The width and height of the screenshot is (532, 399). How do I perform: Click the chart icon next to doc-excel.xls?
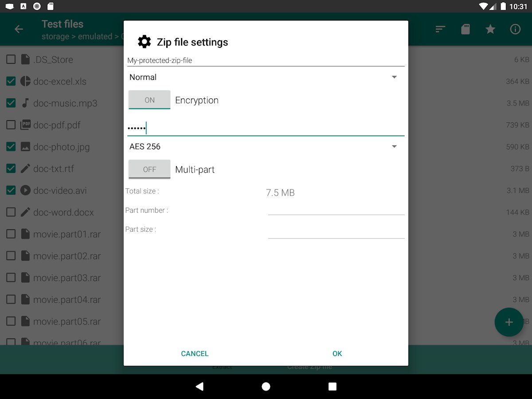point(25,81)
